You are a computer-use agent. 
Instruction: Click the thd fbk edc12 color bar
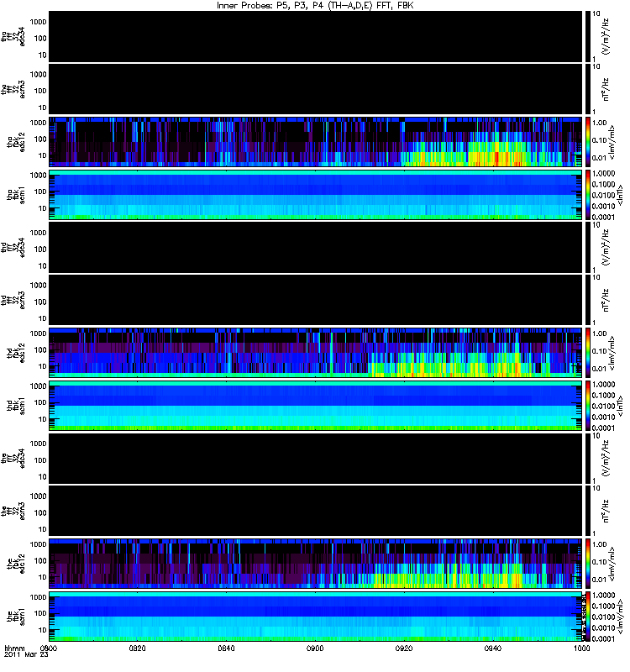click(x=587, y=352)
